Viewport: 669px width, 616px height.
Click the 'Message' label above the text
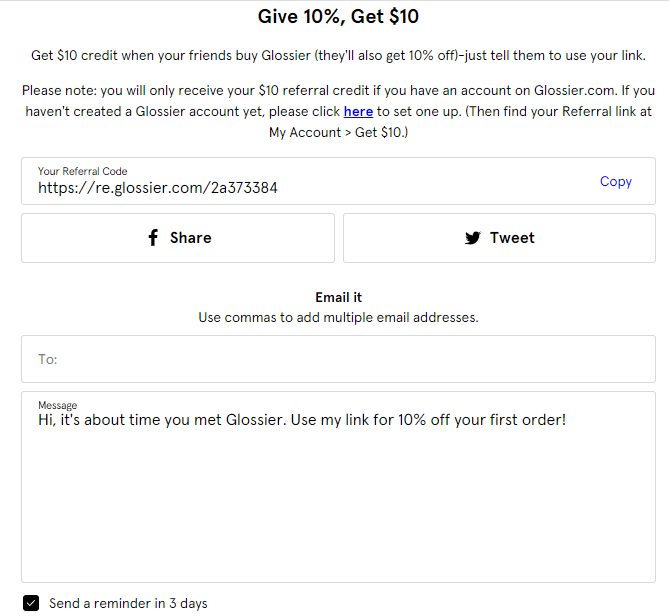pos(57,405)
